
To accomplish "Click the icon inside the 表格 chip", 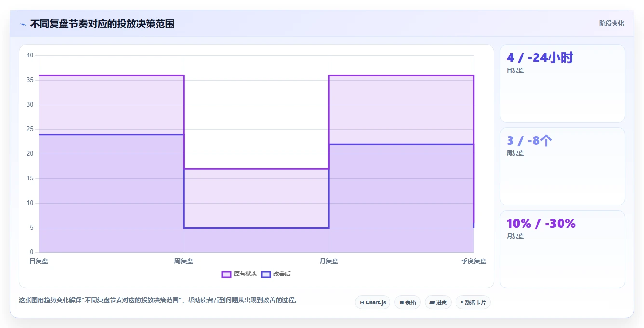I will tap(402, 303).
